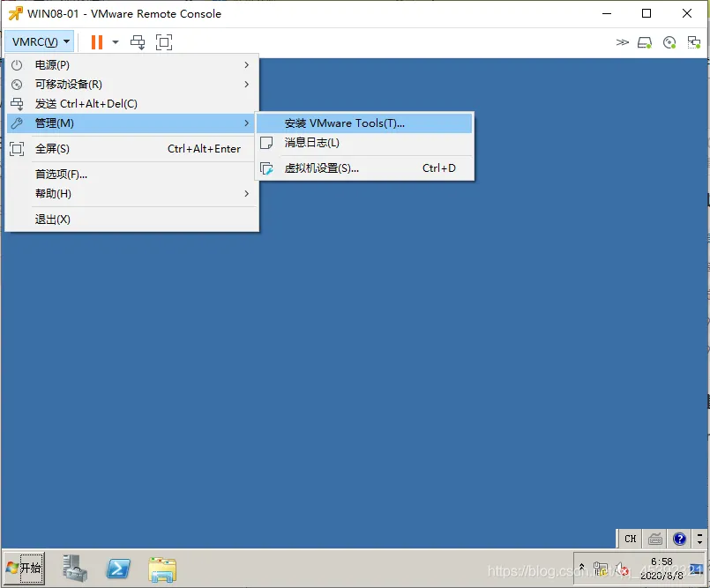Select 发送 Ctrl+Alt+Del(C) menu entry
This screenshot has width=710, height=588.
coord(131,104)
